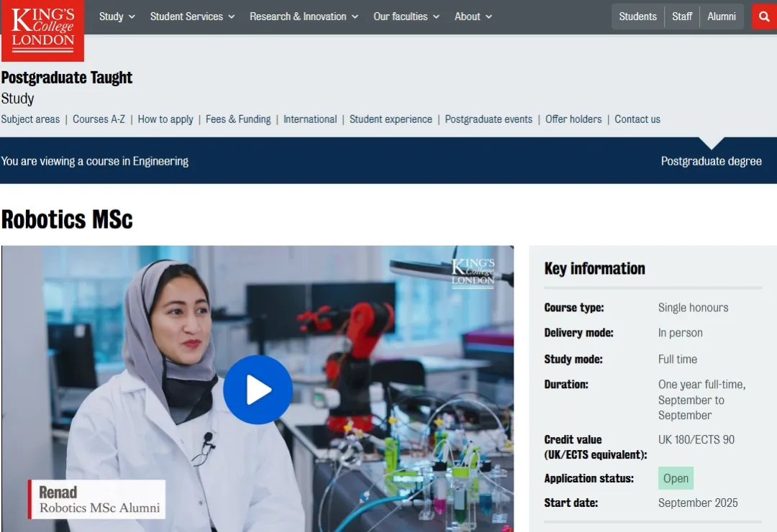Browse Courses A-Z
777x532 pixels.
(99, 119)
